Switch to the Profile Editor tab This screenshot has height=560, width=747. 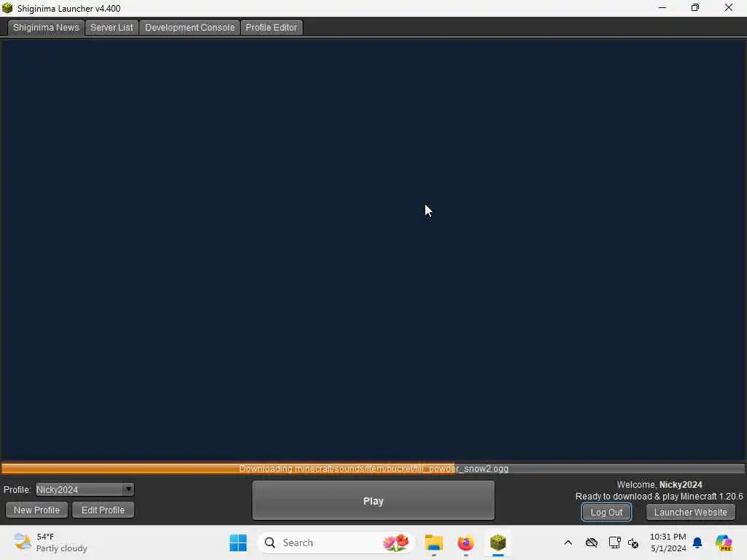[271, 28]
